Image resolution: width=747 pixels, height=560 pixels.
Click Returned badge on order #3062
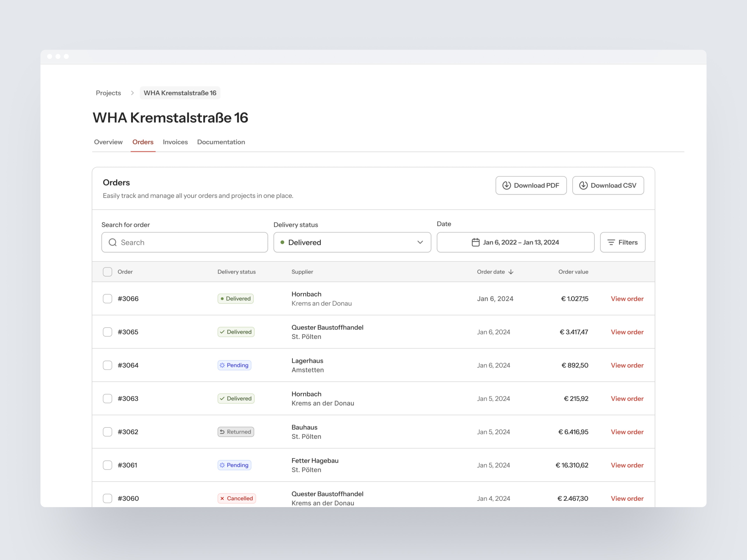point(236,432)
